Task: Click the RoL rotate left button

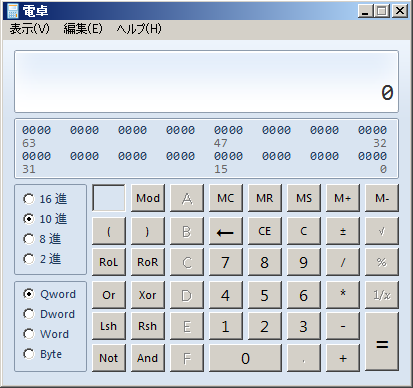Action: (x=109, y=262)
